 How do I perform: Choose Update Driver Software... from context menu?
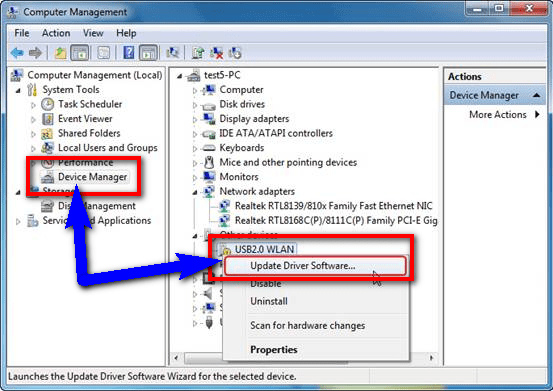315,265
